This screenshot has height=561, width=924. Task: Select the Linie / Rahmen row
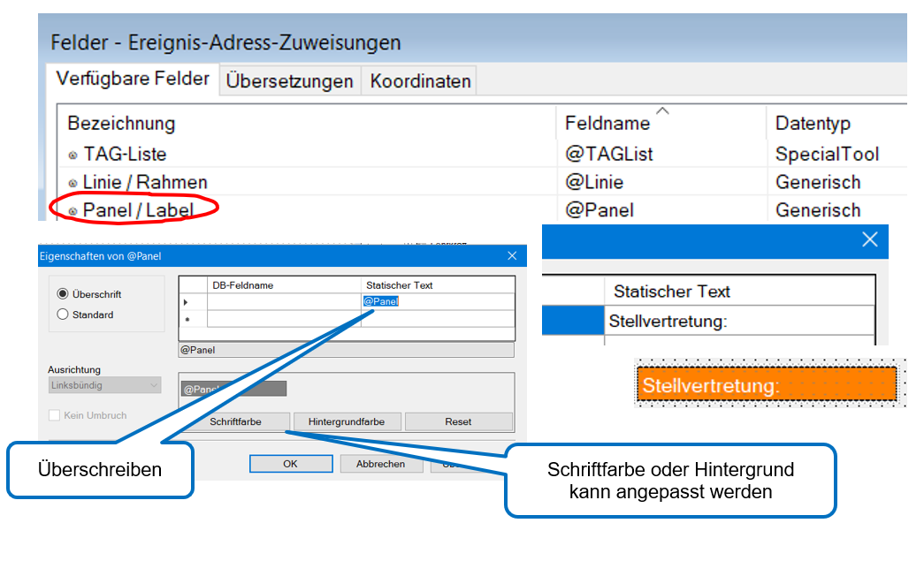click(x=482, y=182)
